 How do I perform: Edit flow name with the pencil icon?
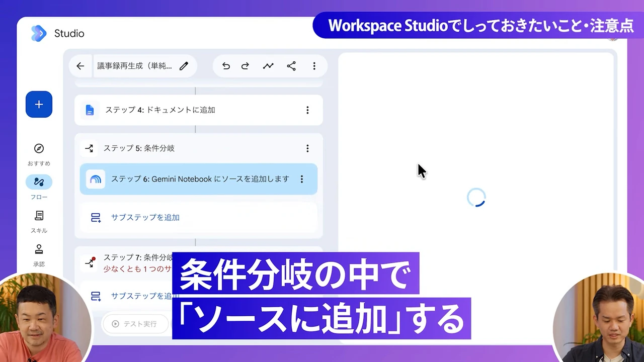tap(184, 66)
